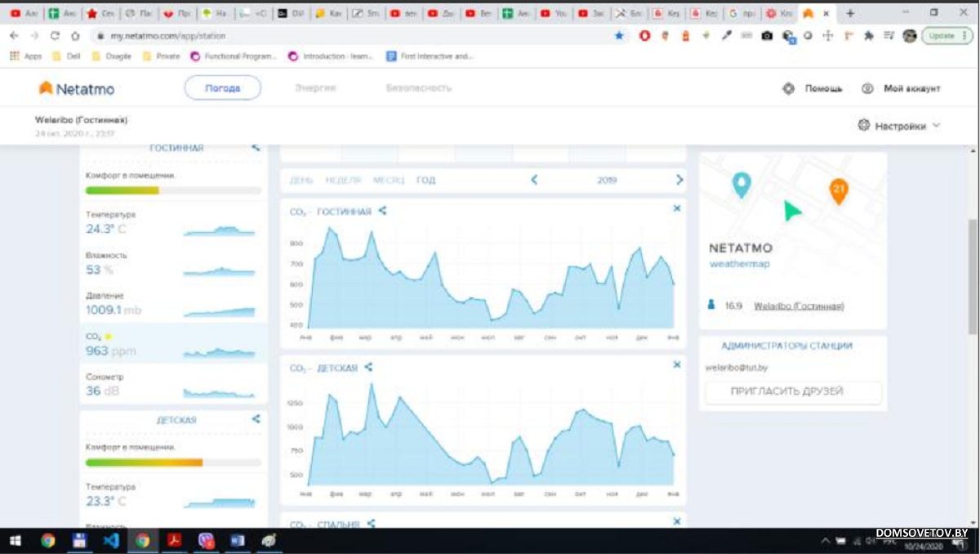Screen dimensions: 980x554
Task: Select the Сонометр 36 dB row
Action: click(x=173, y=385)
